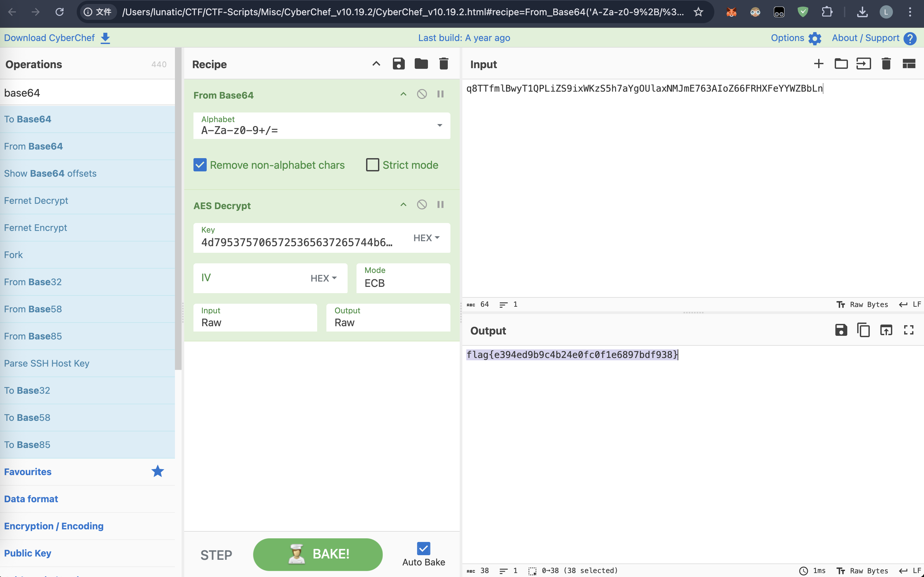Click the Download CyberChef link
This screenshot has width=924, height=577.
(57, 38)
